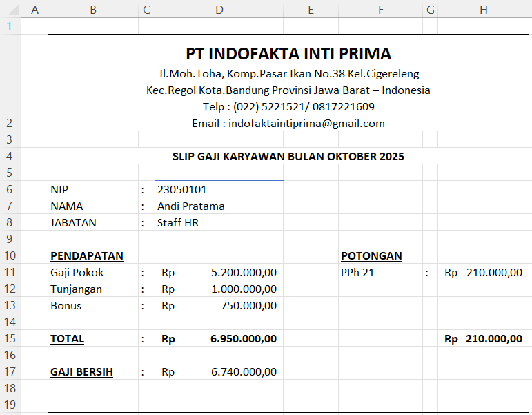Image resolution: width=532 pixels, height=415 pixels.
Task: Select the SLIP GAJI KARYAWAN heading cell
Action: pos(288,156)
